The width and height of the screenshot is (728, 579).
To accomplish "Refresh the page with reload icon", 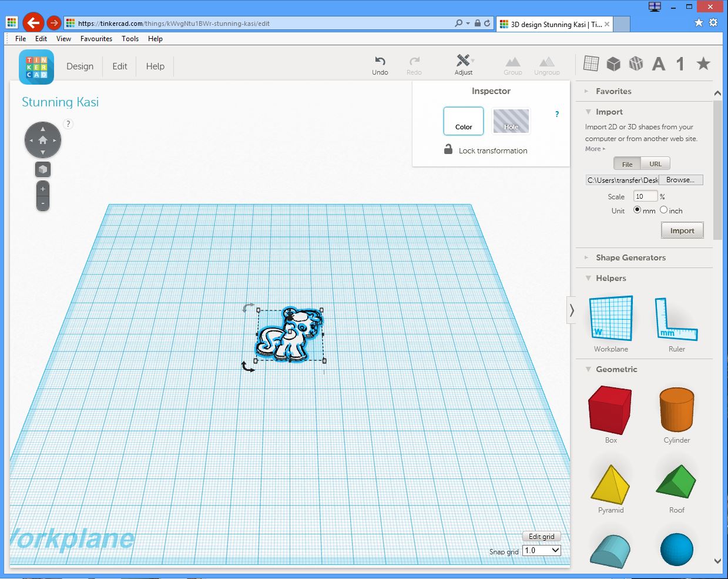I will pyautogui.click(x=487, y=24).
